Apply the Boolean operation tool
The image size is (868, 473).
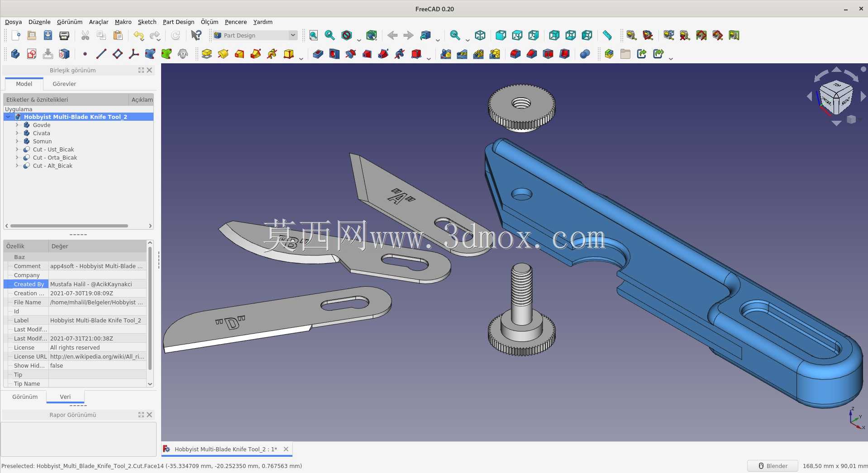click(x=585, y=54)
